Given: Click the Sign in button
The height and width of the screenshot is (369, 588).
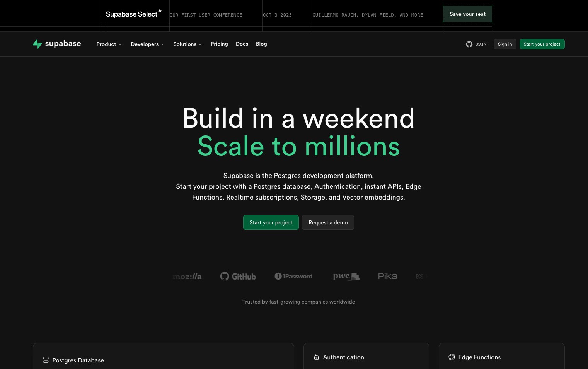Looking at the screenshot, I should (x=504, y=44).
